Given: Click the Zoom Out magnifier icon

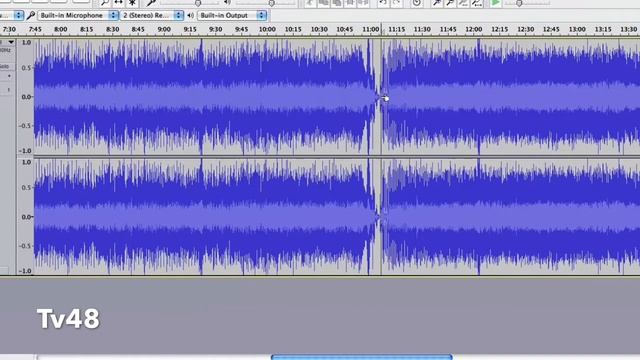Looking at the screenshot, I should 450,3.
